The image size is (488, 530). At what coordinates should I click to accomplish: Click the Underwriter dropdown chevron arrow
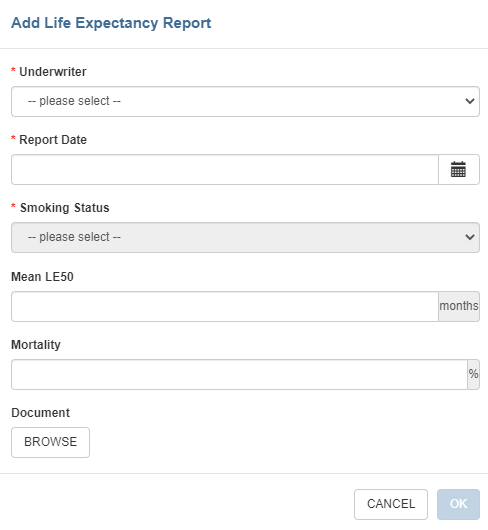pos(470,101)
